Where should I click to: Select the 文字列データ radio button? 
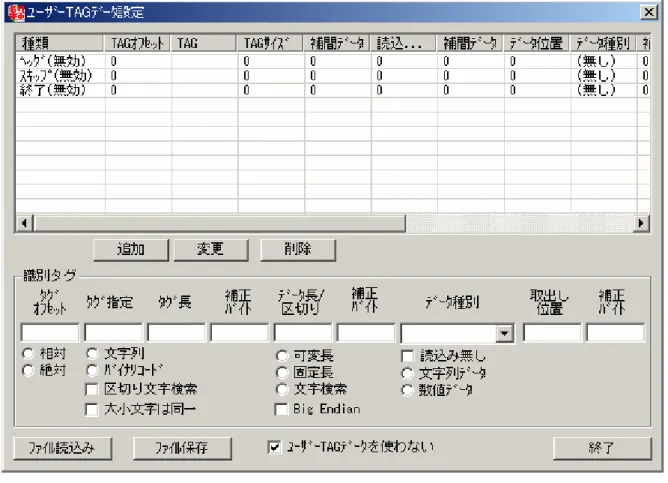(x=407, y=374)
